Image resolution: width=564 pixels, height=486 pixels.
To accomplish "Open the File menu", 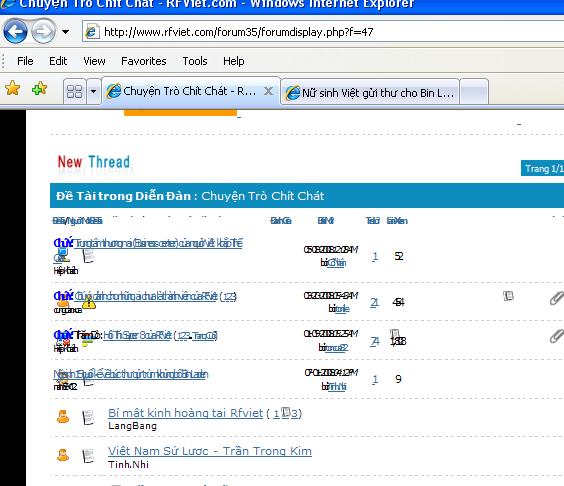I will point(25,61).
